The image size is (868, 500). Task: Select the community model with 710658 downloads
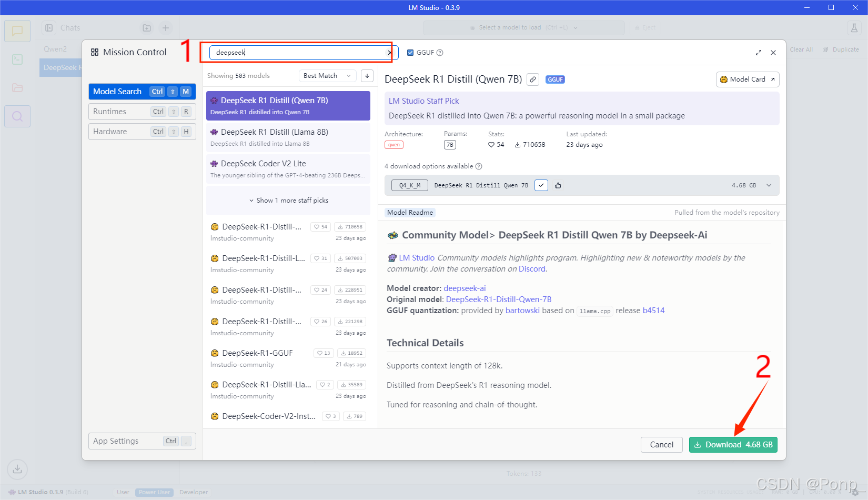(x=288, y=232)
